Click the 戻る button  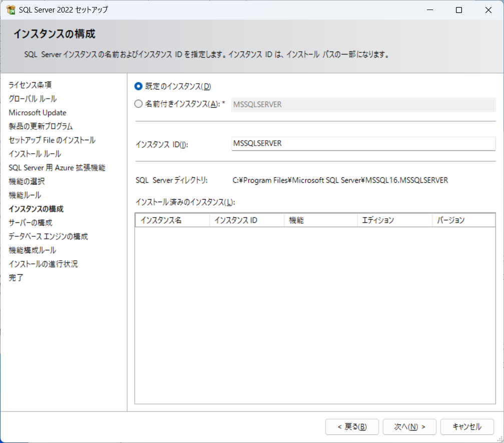coord(352,427)
